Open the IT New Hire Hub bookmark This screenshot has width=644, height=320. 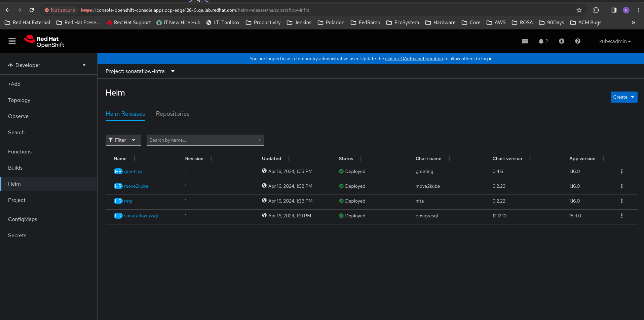coord(178,23)
